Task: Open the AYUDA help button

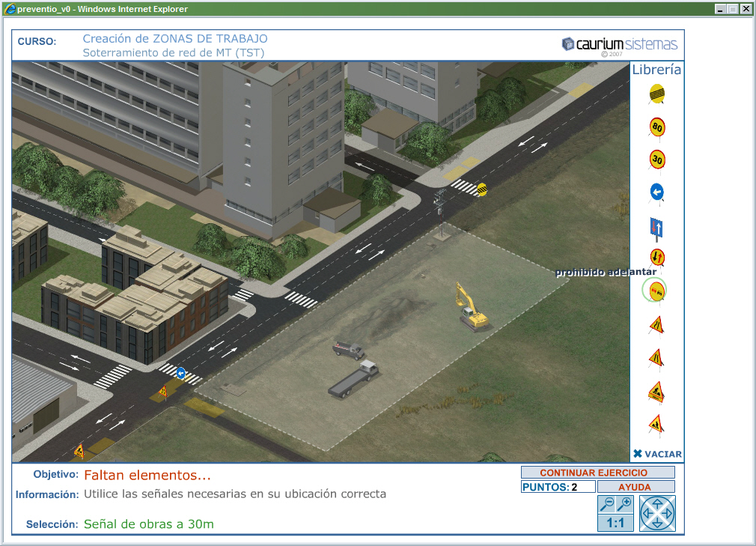Action: click(635, 487)
